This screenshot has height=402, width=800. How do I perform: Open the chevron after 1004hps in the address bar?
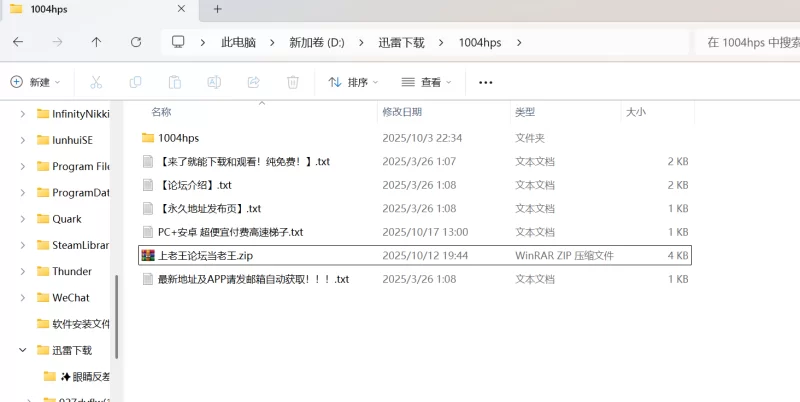coord(519,43)
